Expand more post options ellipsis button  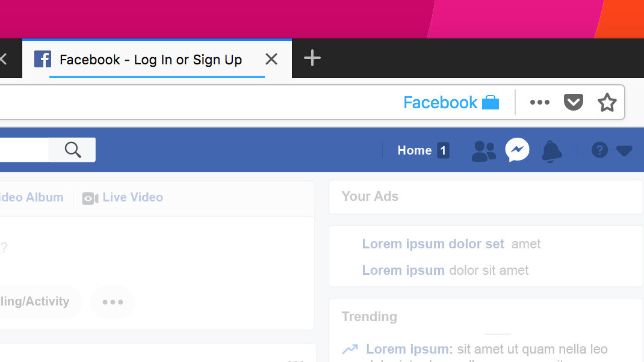coord(113,302)
